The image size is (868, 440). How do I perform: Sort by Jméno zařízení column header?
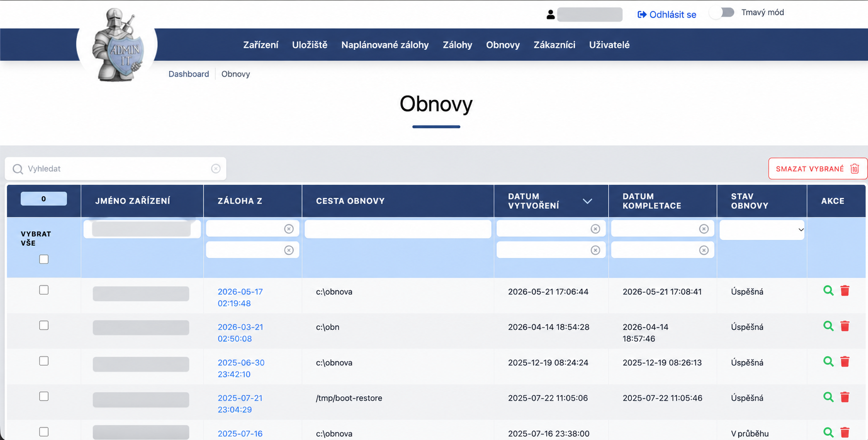pos(133,201)
